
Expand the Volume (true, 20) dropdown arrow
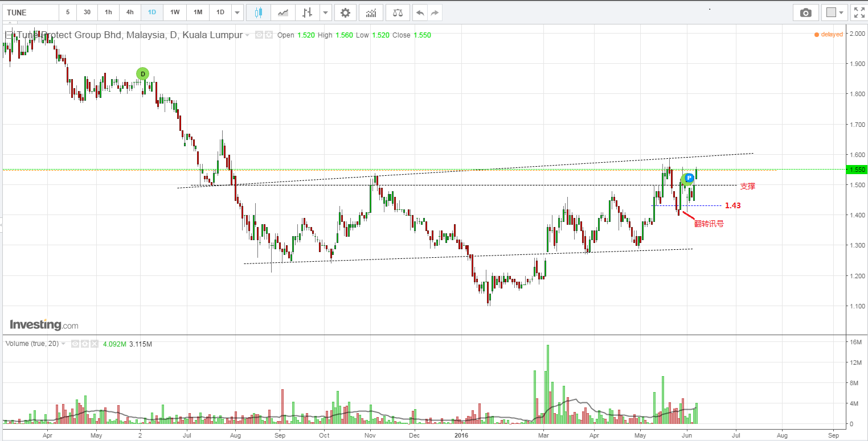(64, 344)
